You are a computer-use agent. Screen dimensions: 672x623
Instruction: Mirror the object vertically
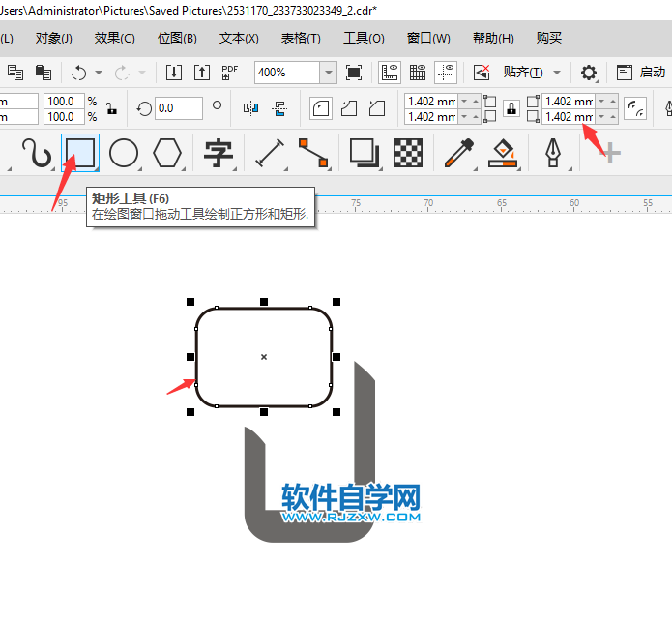click(x=279, y=108)
